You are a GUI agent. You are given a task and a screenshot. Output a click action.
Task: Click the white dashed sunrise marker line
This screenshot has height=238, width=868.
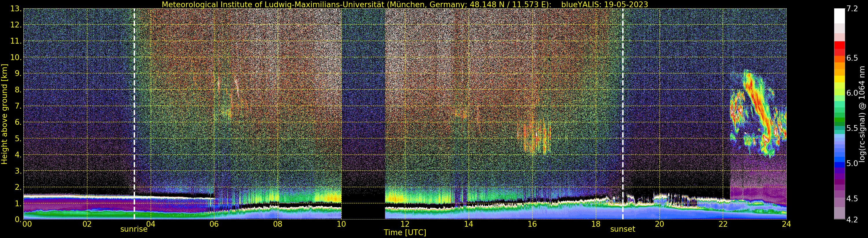click(134, 114)
